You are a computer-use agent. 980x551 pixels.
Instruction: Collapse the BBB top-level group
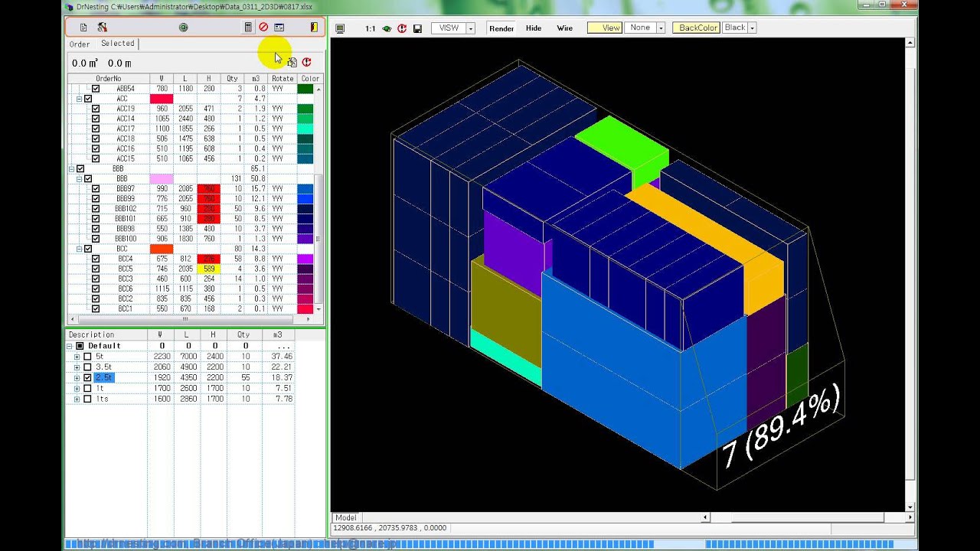[71, 168]
